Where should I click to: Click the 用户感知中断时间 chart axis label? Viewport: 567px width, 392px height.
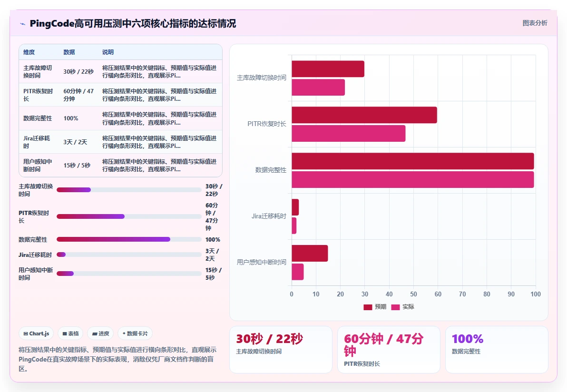pyautogui.click(x=262, y=262)
